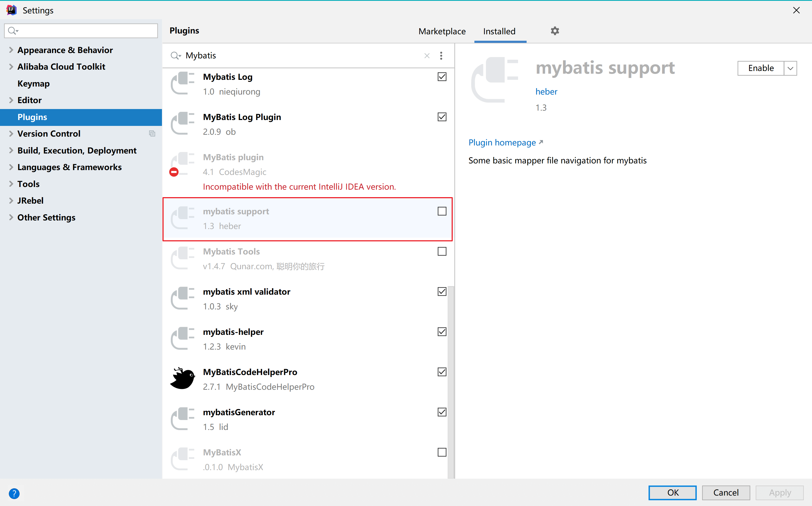Click the Version Control copy settings icon
The width and height of the screenshot is (812, 506).
tap(152, 133)
